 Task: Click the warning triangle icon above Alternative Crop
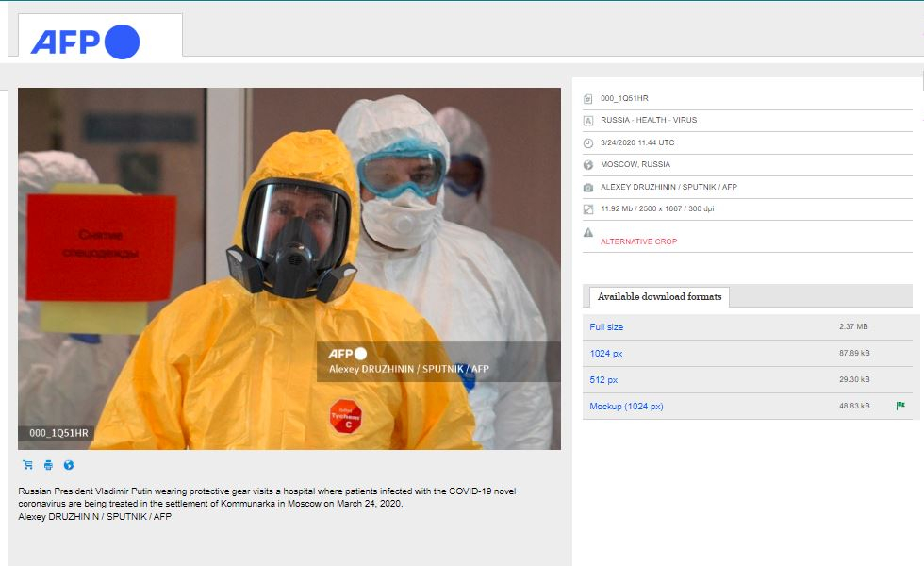pos(588,231)
